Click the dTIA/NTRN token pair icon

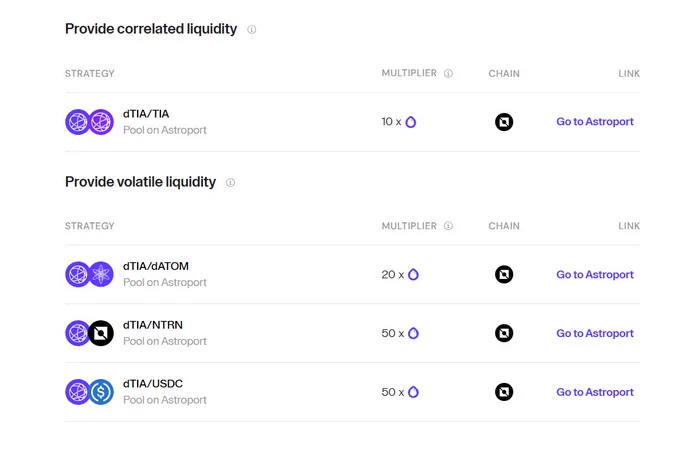90,333
